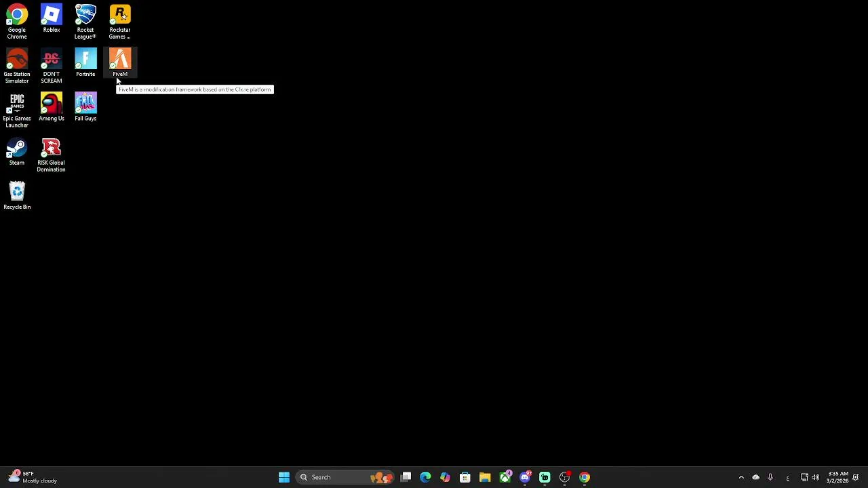Launch Microsoft Edge from the taskbar
The height and width of the screenshot is (488, 868).
(x=425, y=477)
